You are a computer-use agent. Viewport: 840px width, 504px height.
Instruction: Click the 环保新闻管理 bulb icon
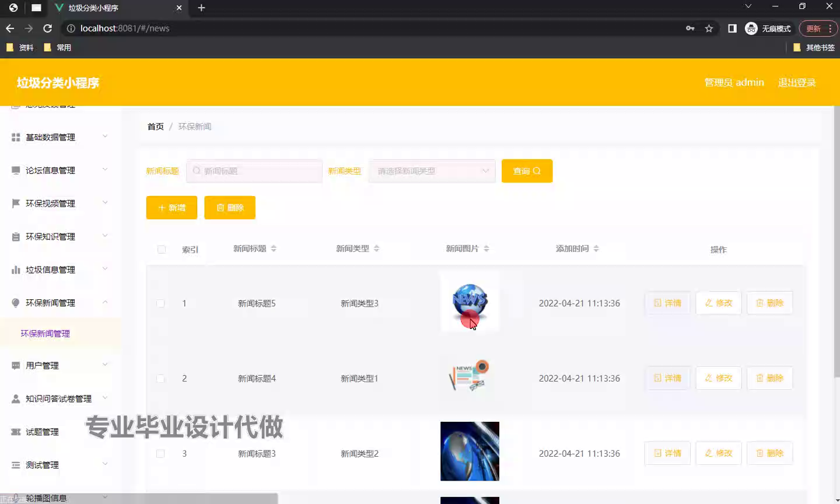click(16, 303)
